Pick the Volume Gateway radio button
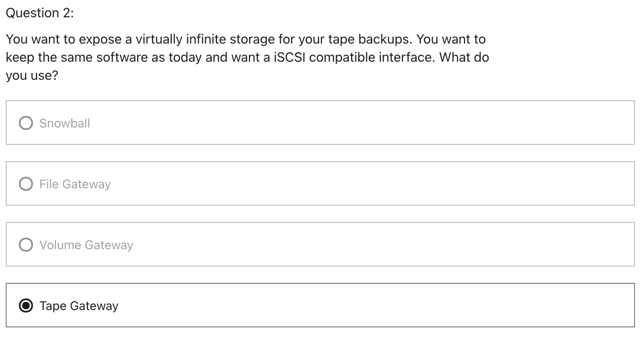 click(26, 245)
